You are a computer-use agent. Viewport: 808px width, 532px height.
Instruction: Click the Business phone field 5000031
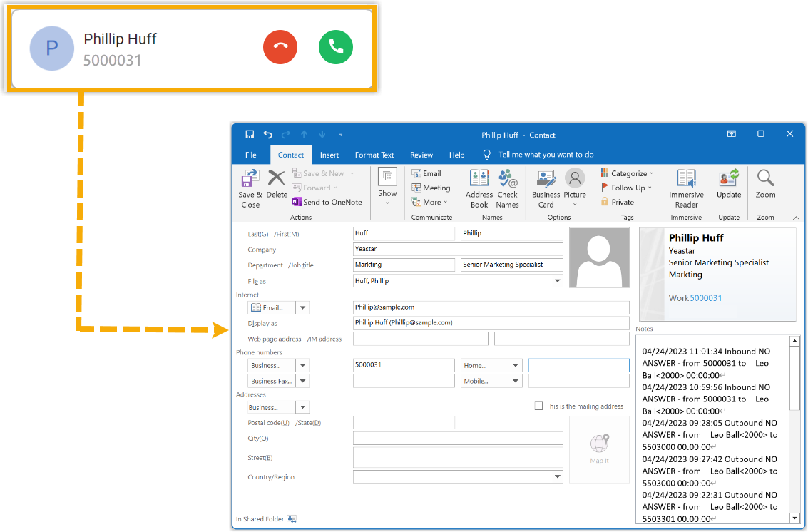[404, 365]
